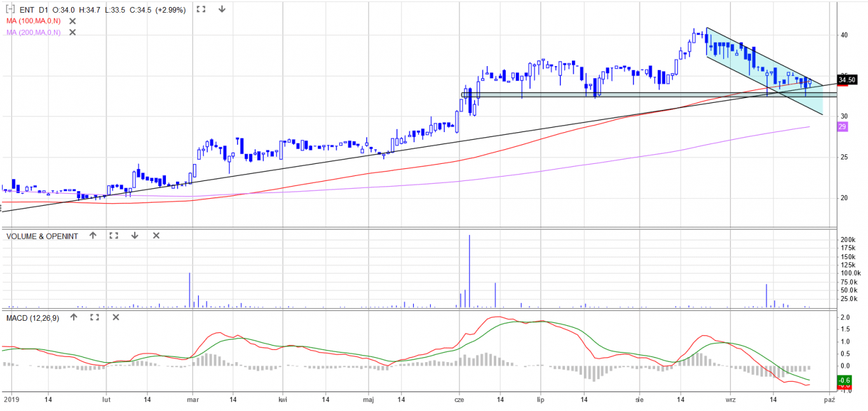868x411 pixels.
Task: Click the 200k volume axis label
Action: 848,239
